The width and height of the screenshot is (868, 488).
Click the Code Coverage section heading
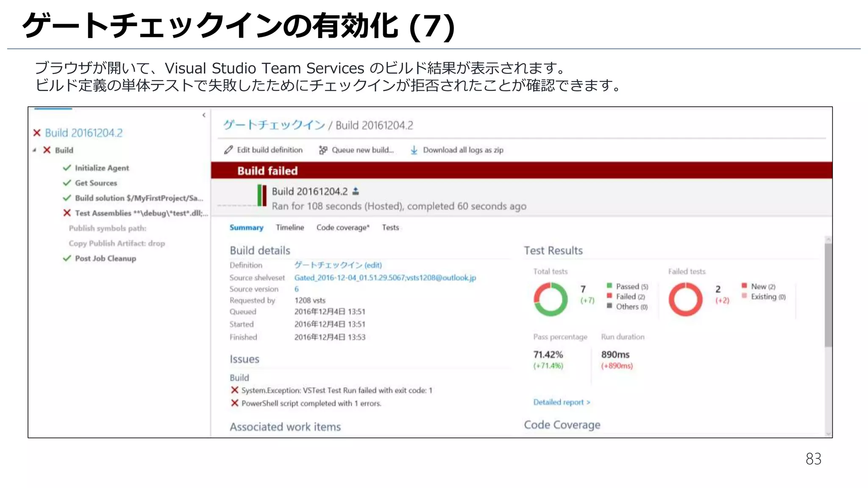pyautogui.click(x=562, y=425)
